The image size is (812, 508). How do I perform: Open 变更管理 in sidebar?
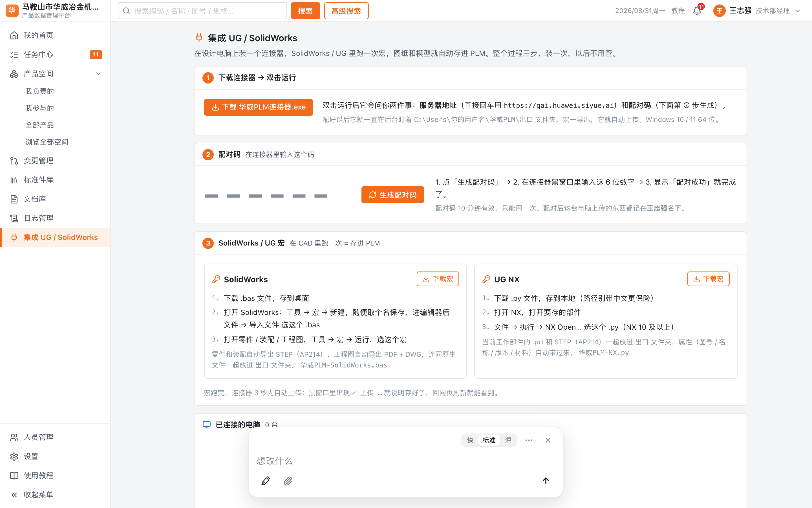[55, 161]
